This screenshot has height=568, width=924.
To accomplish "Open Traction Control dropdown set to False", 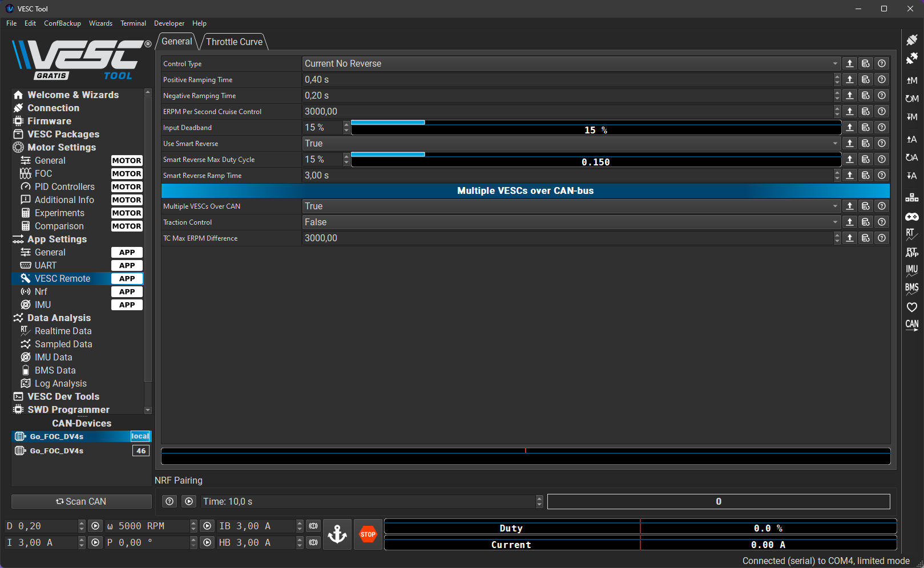I will 571,222.
